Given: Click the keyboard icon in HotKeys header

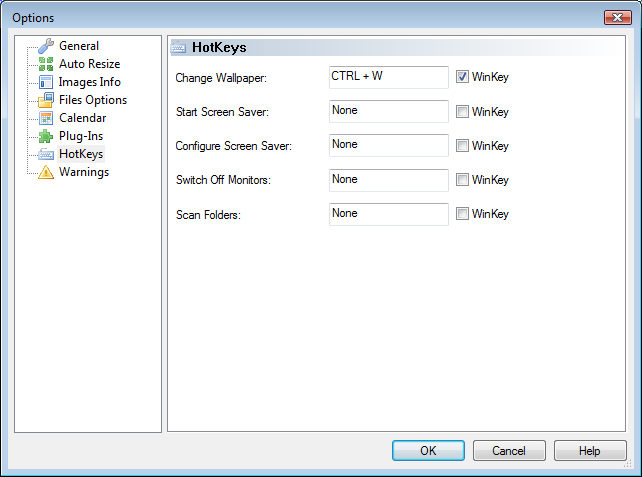Looking at the screenshot, I should tap(178, 48).
